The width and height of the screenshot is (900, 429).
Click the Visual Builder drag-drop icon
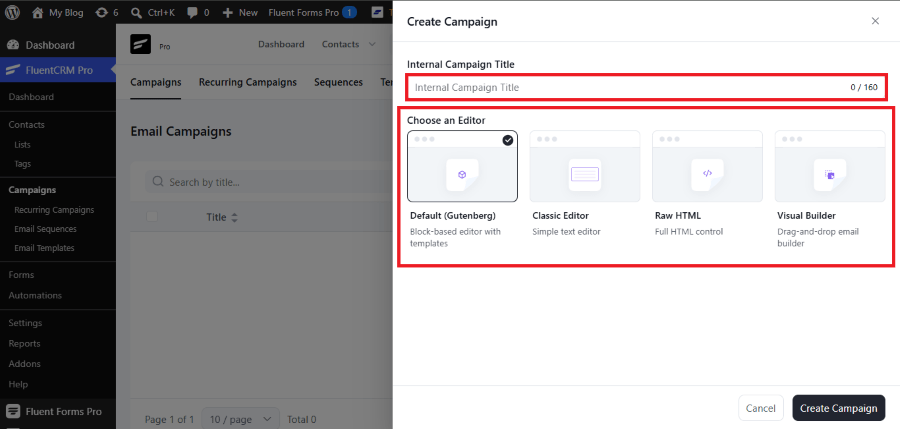pyautogui.click(x=830, y=175)
